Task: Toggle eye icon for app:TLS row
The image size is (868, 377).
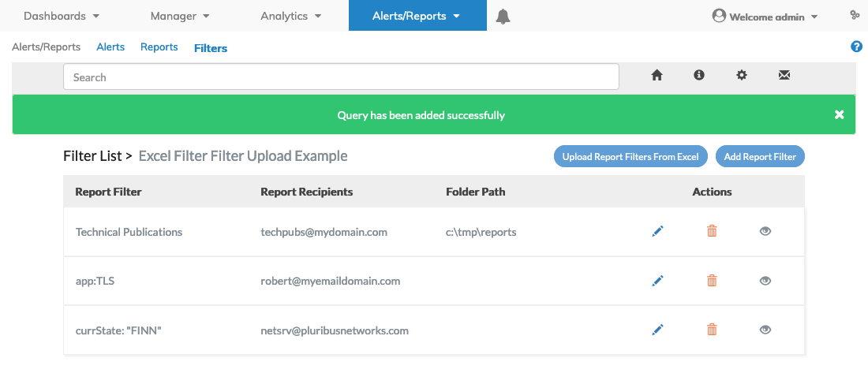Action: click(765, 281)
